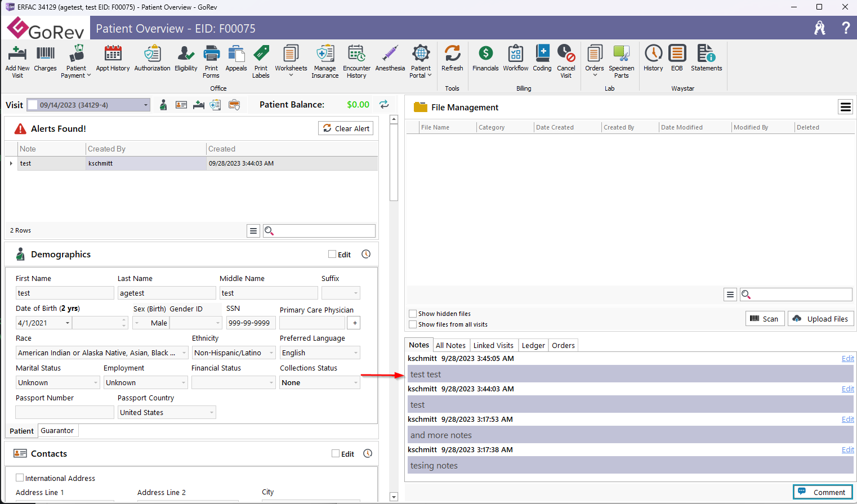Click the help question mark icon
Viewport: 857px width, 504px height.
point(845,28)
